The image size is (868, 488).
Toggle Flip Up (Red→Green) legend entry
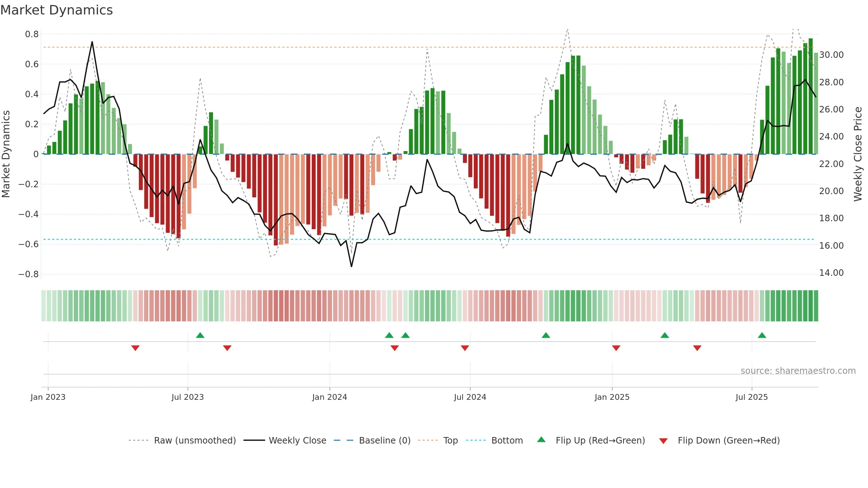point(591,440)
